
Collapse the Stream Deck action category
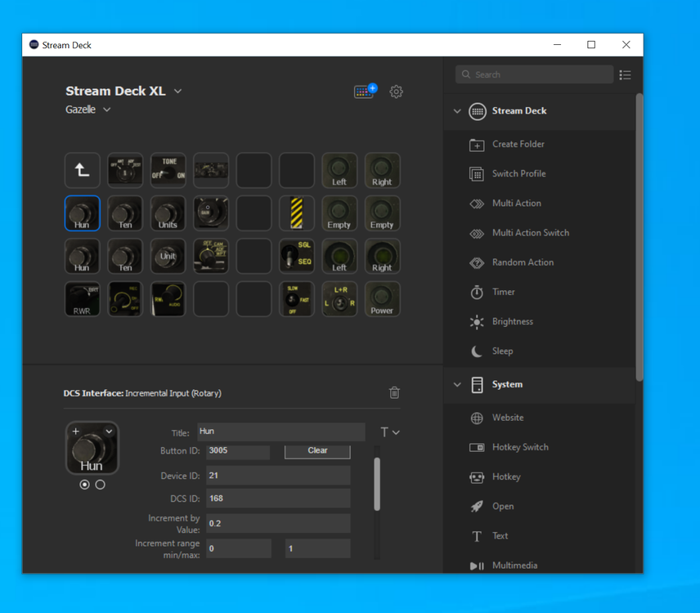[x=457, y=111]
